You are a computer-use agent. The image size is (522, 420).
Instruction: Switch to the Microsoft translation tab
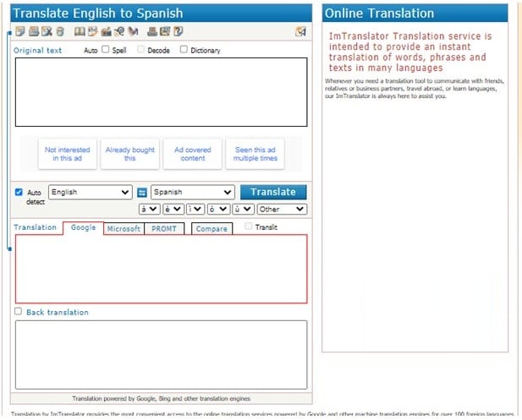[124, 229]
